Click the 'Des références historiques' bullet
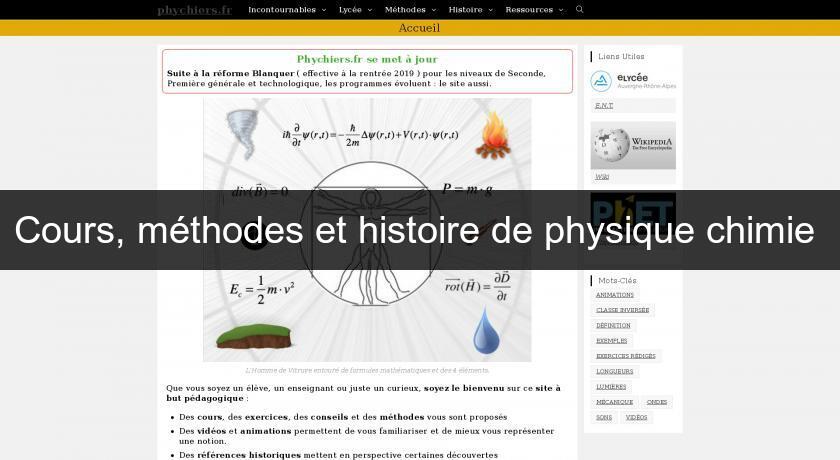Image resolution: width=840 pixels, height=460 pixels. (339, 455)
